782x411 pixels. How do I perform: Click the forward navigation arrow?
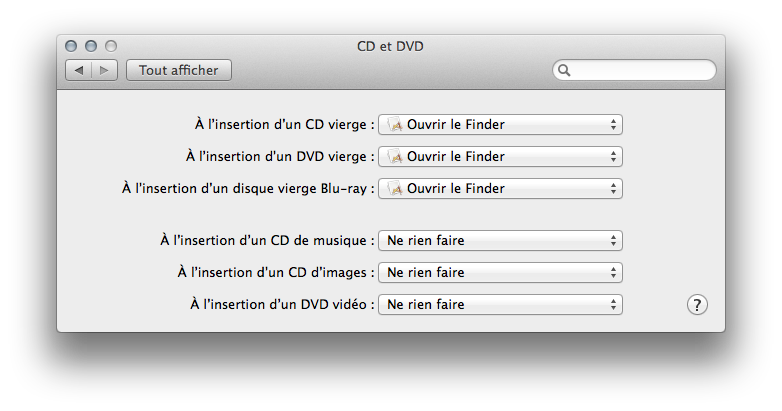pos(104,70)
